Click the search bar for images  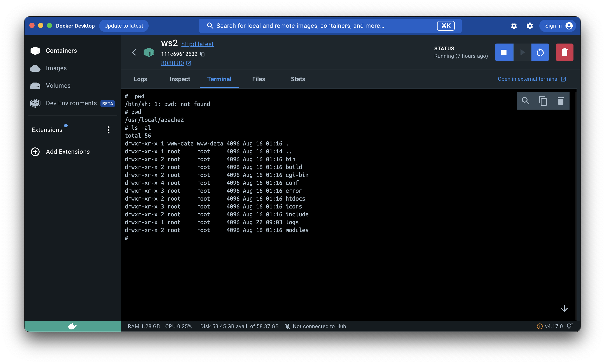[x=319, y=26]
